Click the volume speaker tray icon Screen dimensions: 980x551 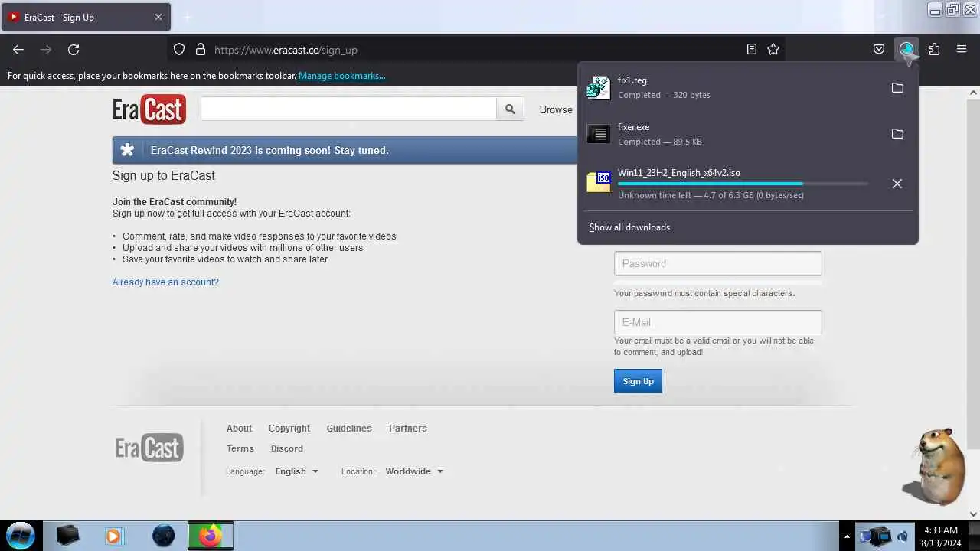tap(903, 536)
